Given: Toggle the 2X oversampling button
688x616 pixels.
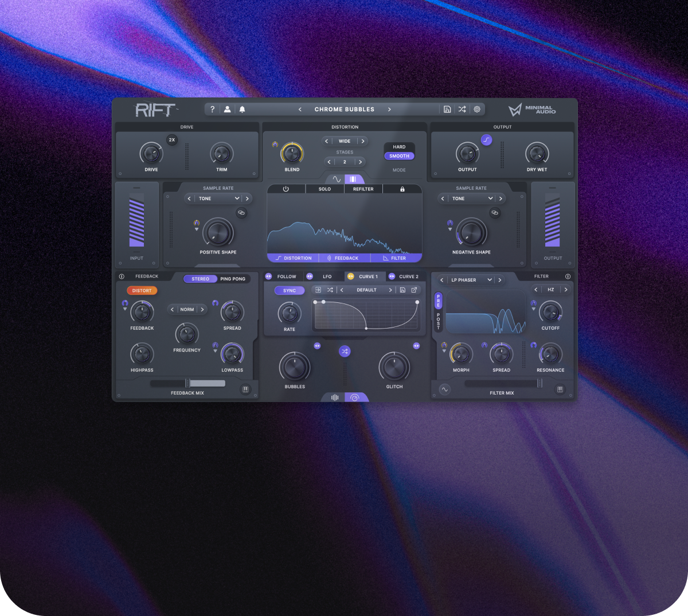Looking at the screenshot, I should [172, 140].
